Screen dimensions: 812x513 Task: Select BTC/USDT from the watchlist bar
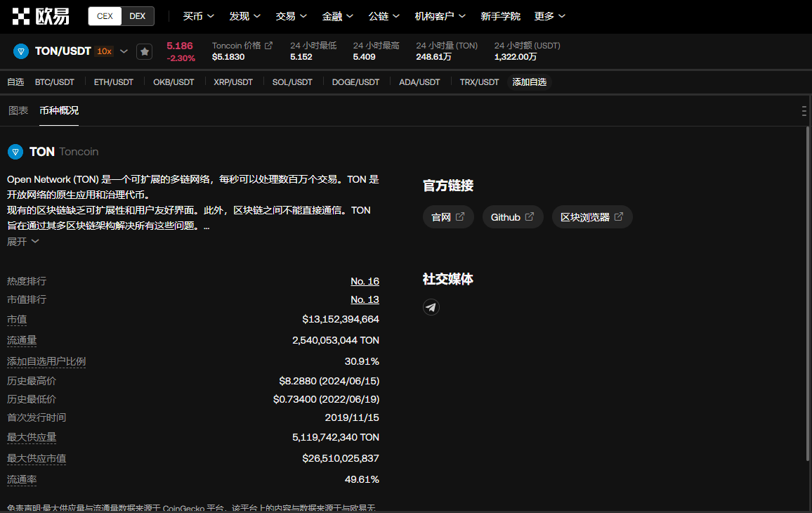(55, 82)
